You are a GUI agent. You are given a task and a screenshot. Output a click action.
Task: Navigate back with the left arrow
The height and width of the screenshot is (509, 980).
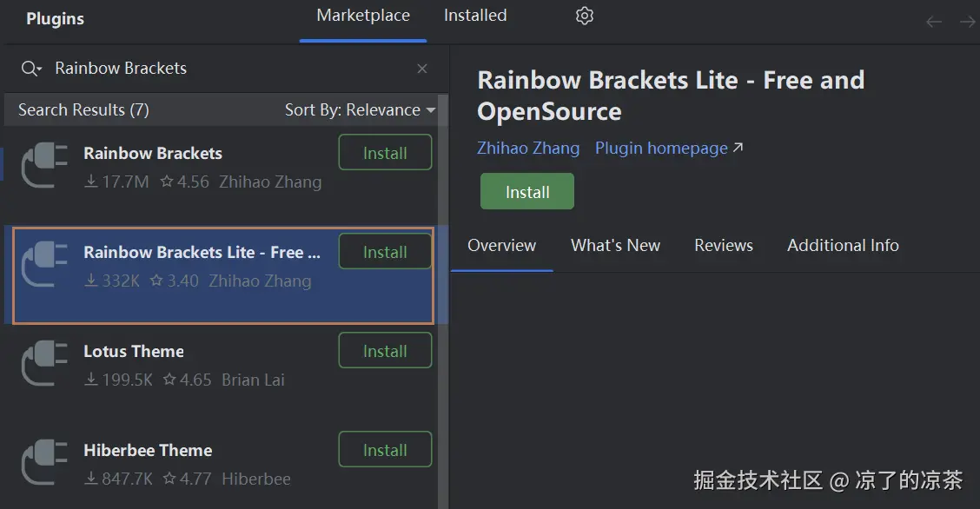[x=934, y=23]
